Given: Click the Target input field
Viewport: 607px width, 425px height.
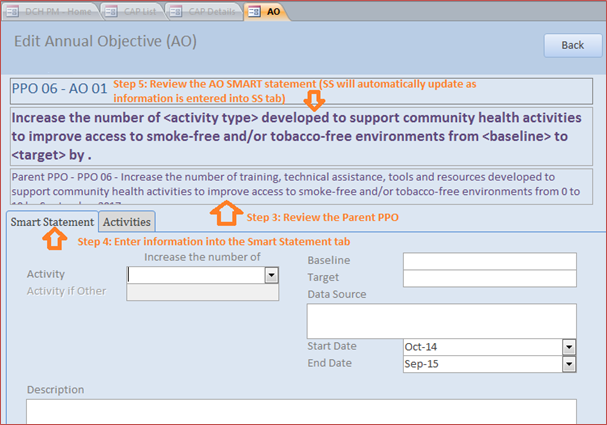Looking at the screenshot, I should point(490,278).
